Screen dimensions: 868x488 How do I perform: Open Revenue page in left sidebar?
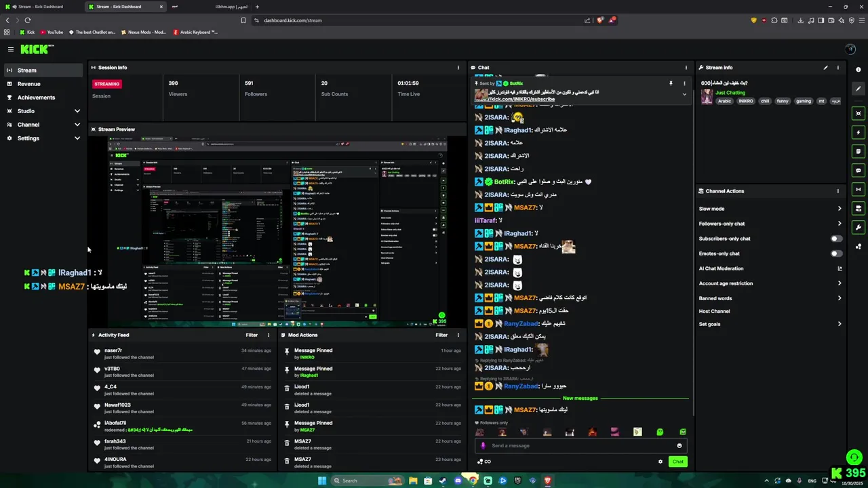(44, 84)
